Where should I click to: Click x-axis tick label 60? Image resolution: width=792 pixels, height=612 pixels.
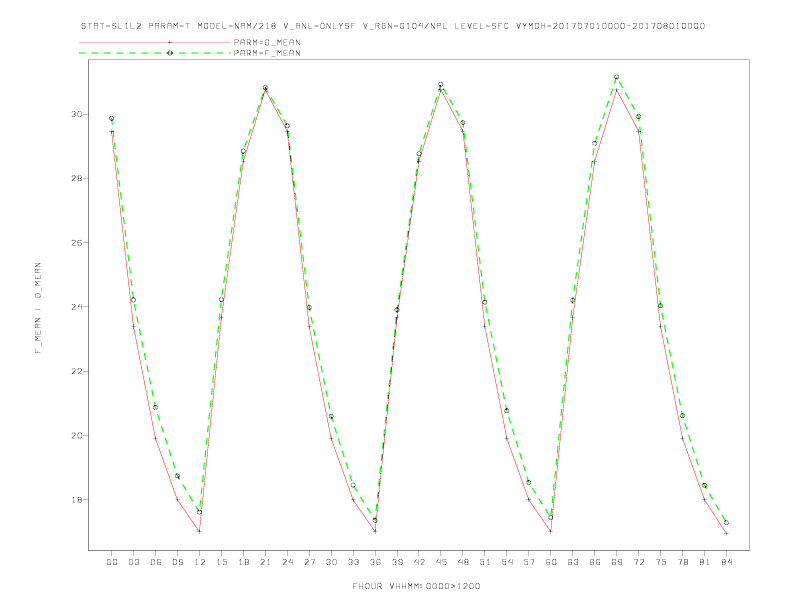tap(551, 562)
